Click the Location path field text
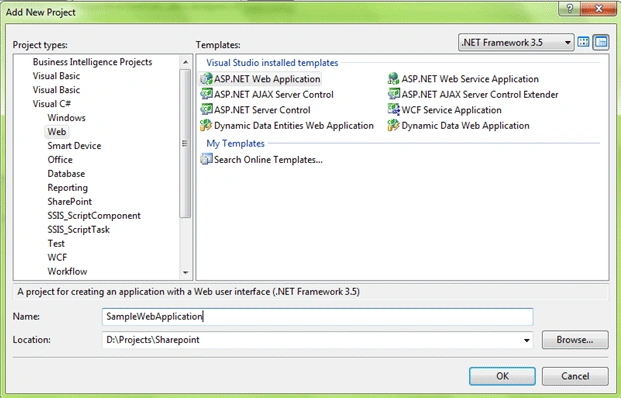 (153, 340)
